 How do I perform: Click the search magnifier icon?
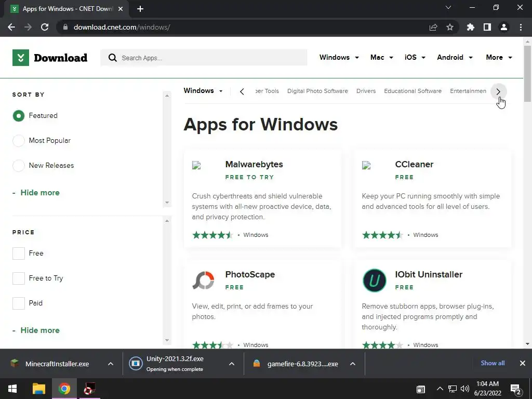click(113, 58)
